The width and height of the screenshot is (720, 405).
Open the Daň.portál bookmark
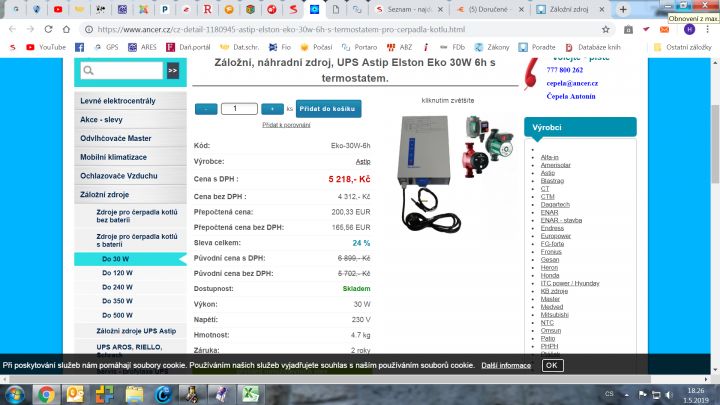(x=188, y=47)
